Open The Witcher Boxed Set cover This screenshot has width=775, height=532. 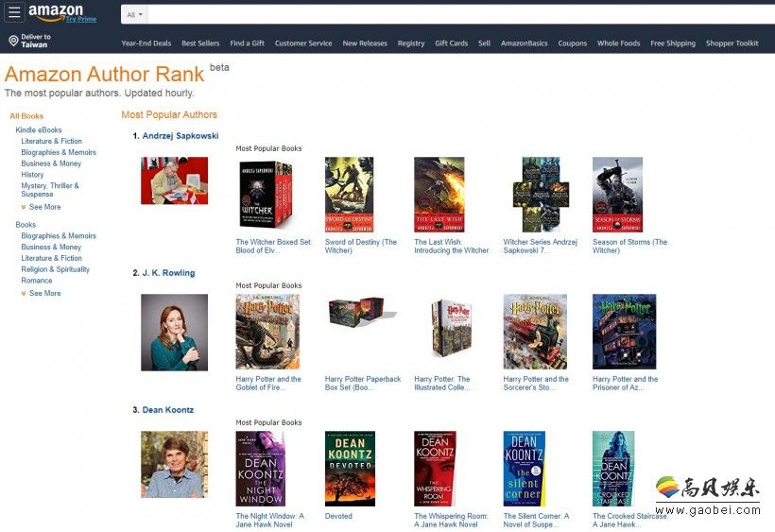(266, 195)
